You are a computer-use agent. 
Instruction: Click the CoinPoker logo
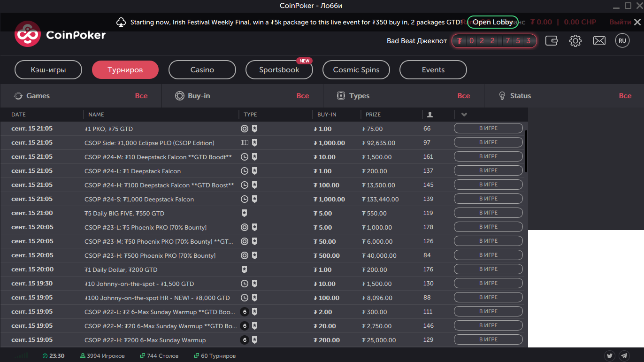(x=60, y=34)
